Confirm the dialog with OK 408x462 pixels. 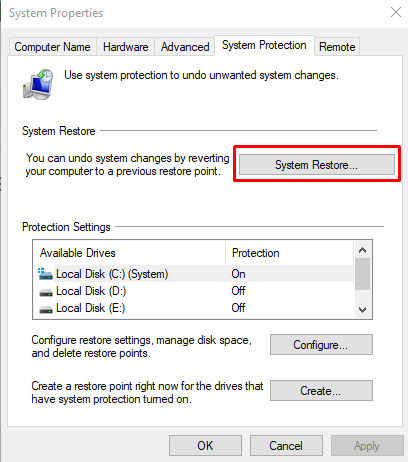205,445
